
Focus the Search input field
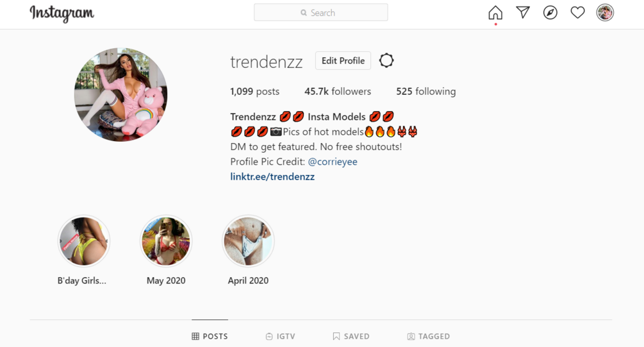(321, 12)
